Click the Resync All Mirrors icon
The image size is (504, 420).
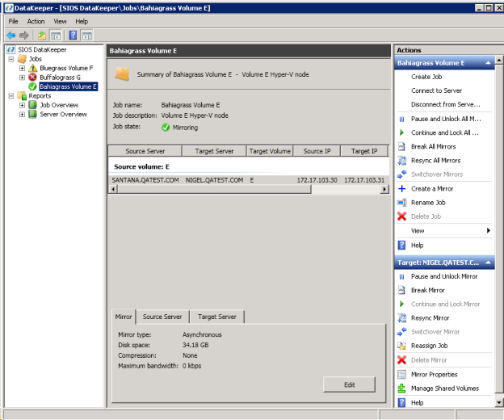tap(401, 161)
